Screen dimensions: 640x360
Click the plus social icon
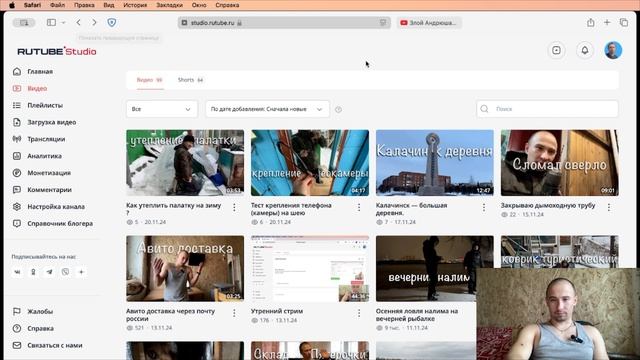point(81,272)
